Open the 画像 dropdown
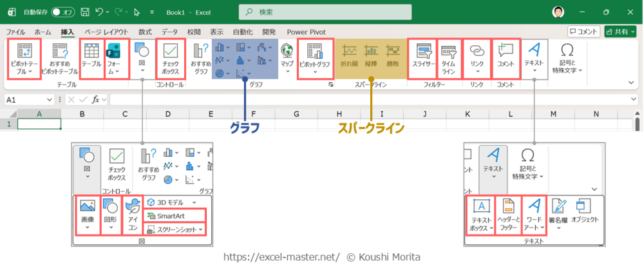Screen dimensions: 644x263 (88, 228)
